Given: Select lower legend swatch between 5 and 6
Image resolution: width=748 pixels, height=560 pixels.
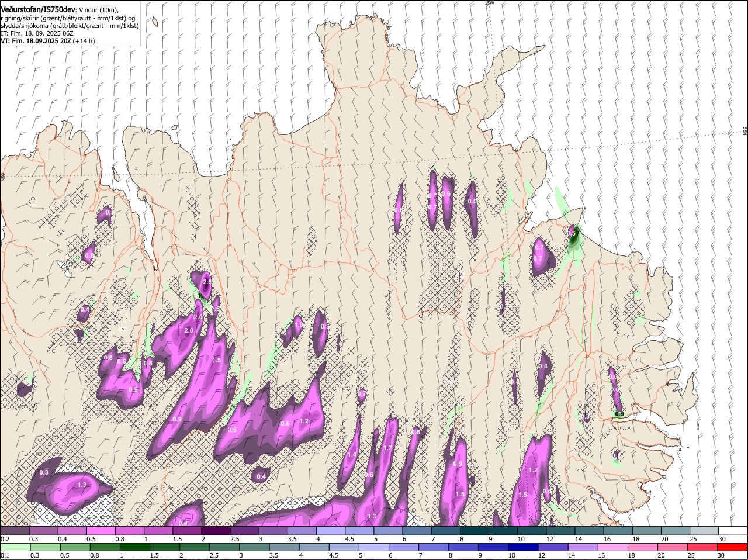Looking at the screenshot, I should [373, 547].
